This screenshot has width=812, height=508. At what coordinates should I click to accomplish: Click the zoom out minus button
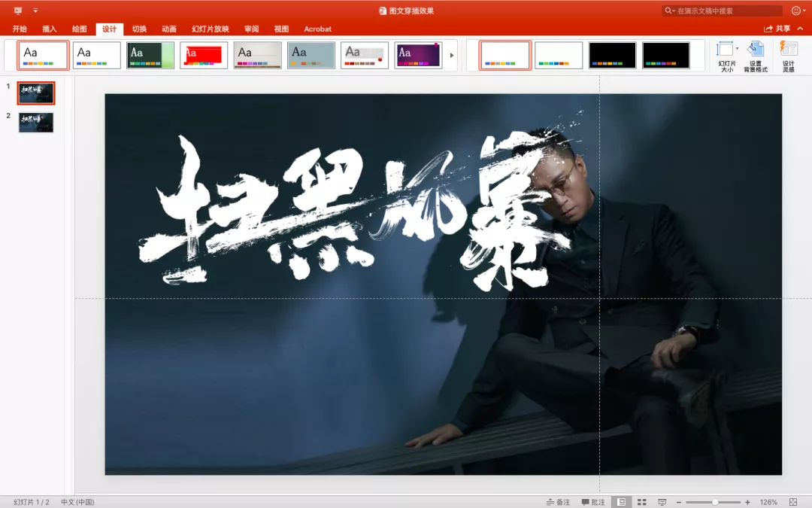point(678,502)
